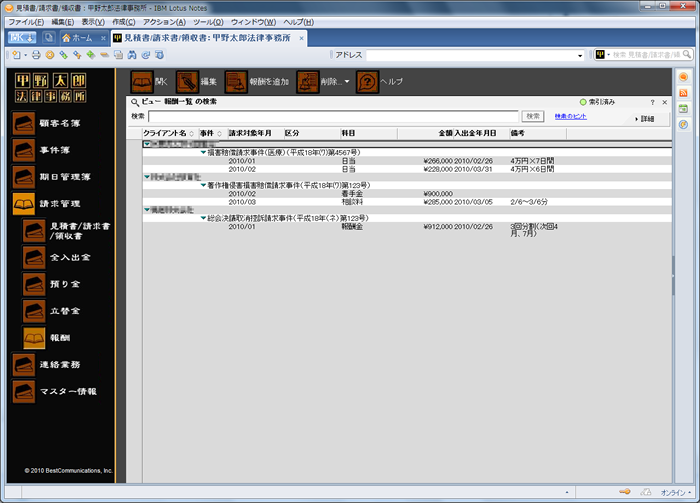This screenshot has height=503, width=700.
Task: Click the view search help question mark
Action: point(652,102)
